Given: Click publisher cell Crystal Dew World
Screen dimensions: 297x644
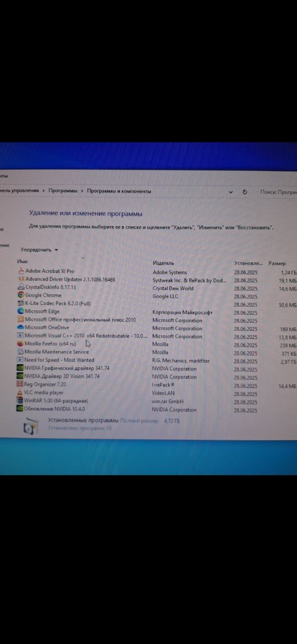Looking at the screenshot, I should (x=173, y=288).
